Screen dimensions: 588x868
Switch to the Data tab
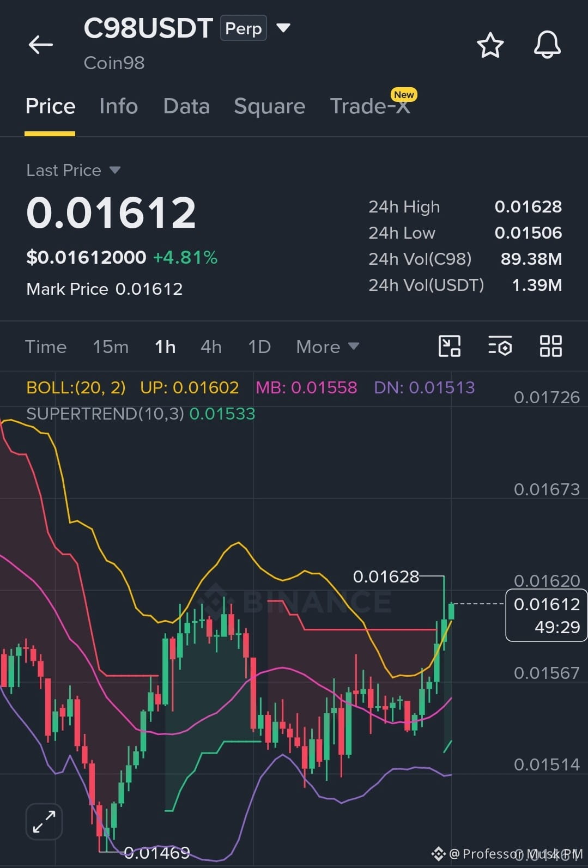pos(186,106)
